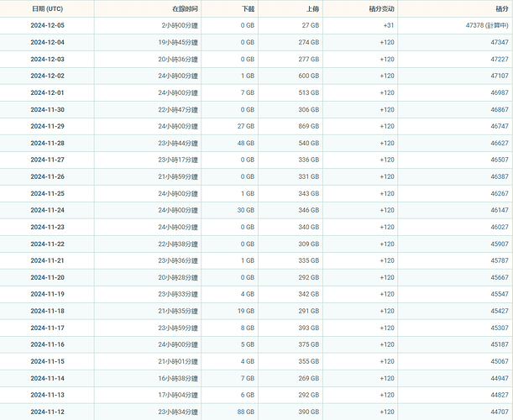This screenshot has height=420, width=513.
Task: Select the date cell 2024-11-23
Action: click(x=48, y=227)
